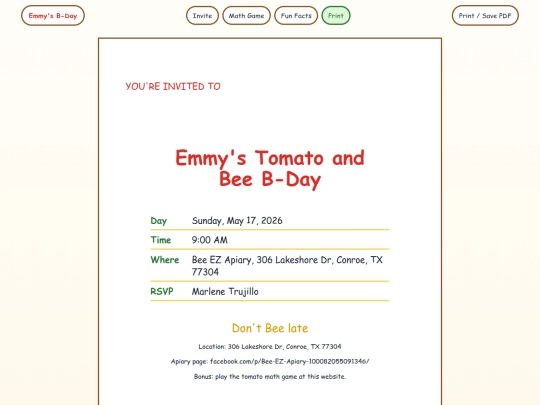Click the YOU'RE INVITED TO text

click(173, 86)
